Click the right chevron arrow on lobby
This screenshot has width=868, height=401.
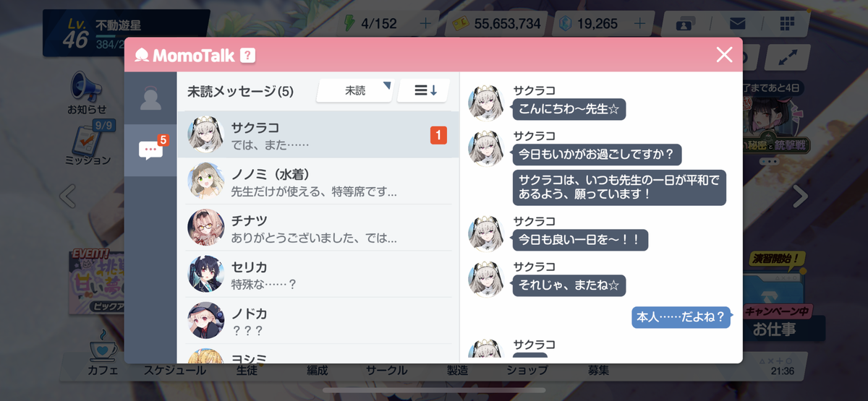pos(801,197)
